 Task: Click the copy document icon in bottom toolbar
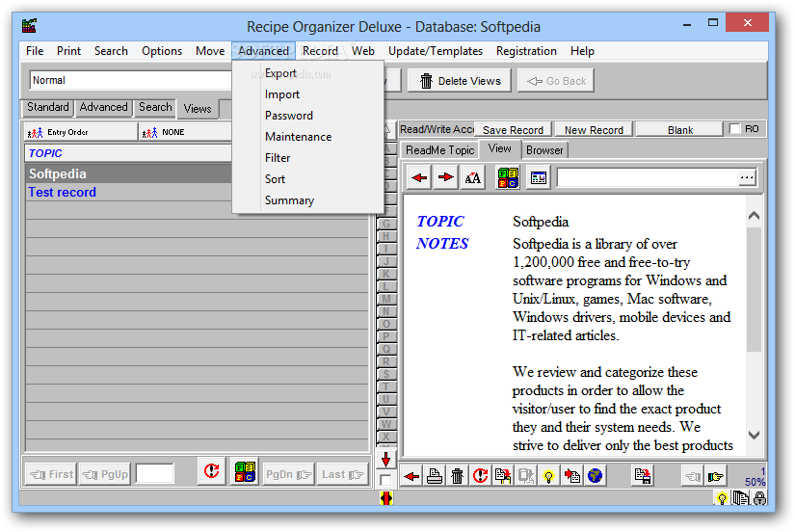coord(503,476)
